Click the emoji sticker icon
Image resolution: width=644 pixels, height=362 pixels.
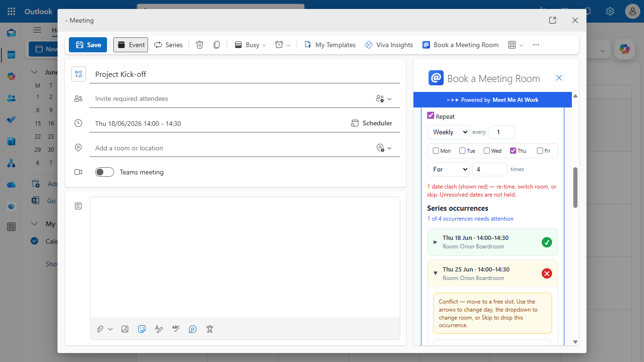click(x=142, y=329)
